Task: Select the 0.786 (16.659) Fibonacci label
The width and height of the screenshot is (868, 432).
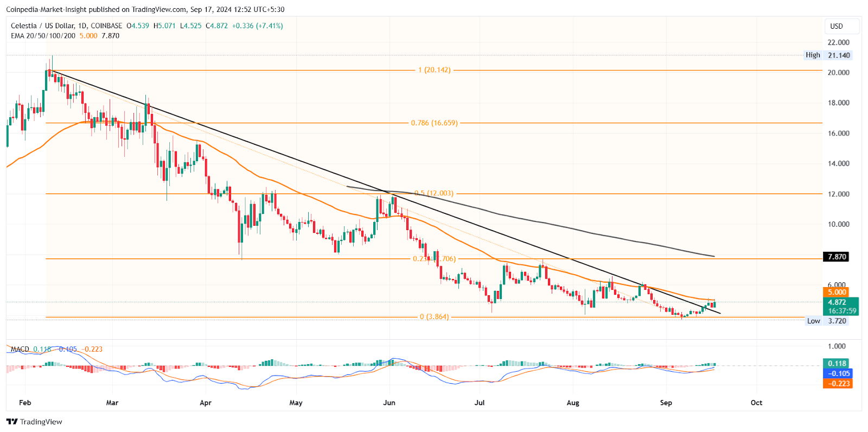Action: (x=434, y=123)
